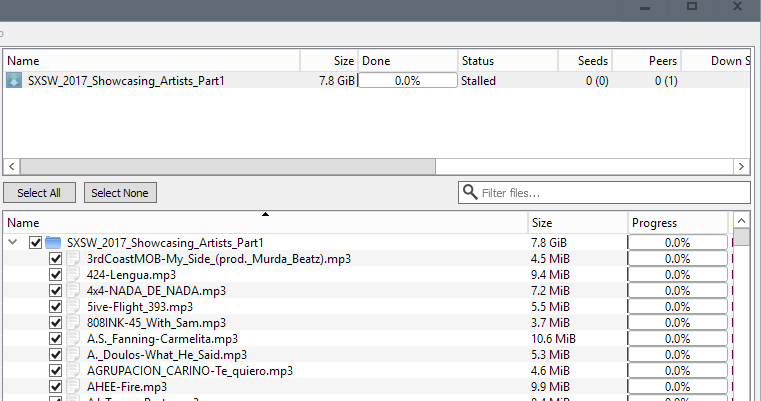Sort torrent list by Size column
The width and height of the screenshot is (761, 401).
pos(329,61)
